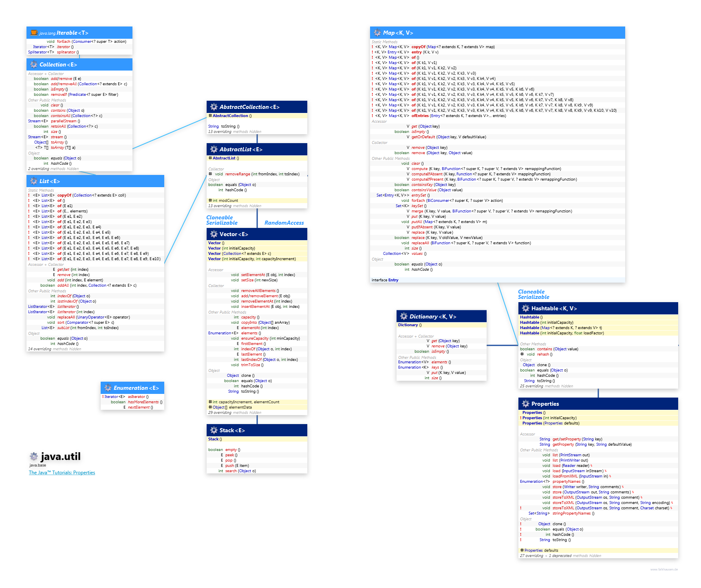Click the gear icon in the AbstractCollection<E> header

(x=214, y=107)
